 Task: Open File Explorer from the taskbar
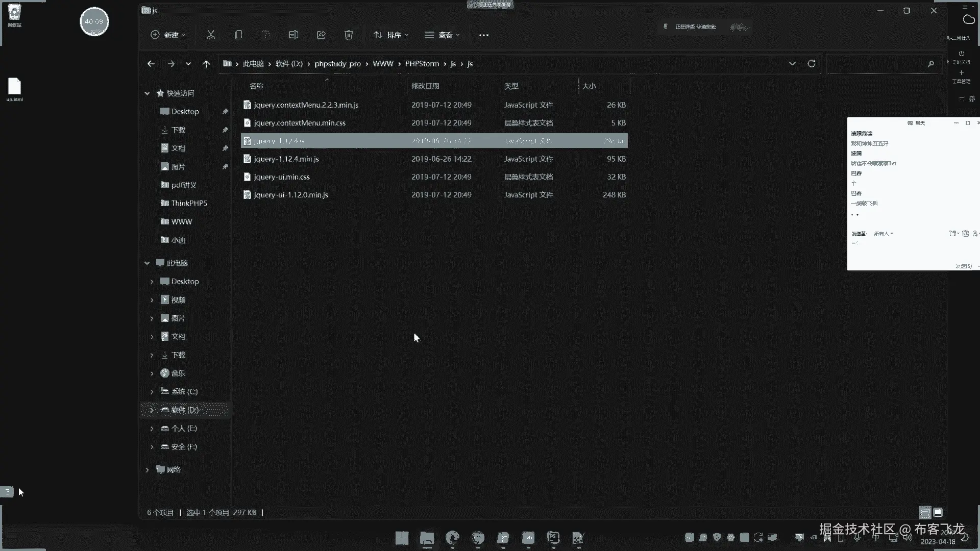pyautogui.click(x=427, y=538)
